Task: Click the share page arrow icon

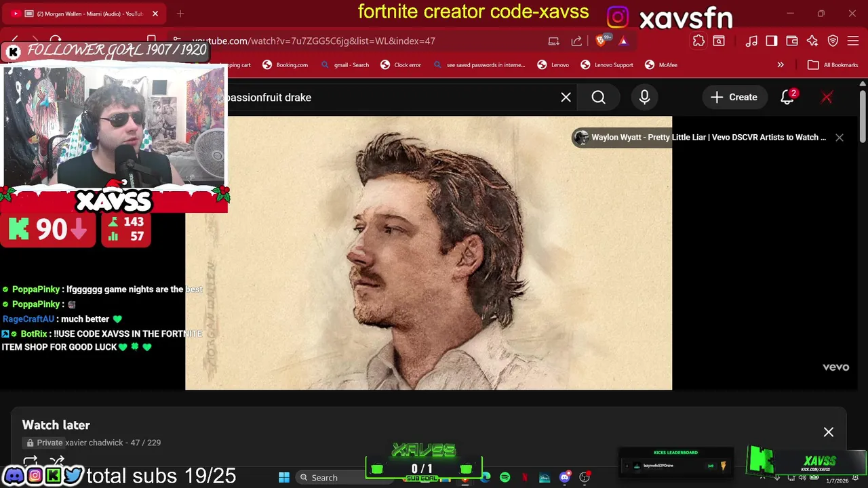Action: tap(576, 41)
